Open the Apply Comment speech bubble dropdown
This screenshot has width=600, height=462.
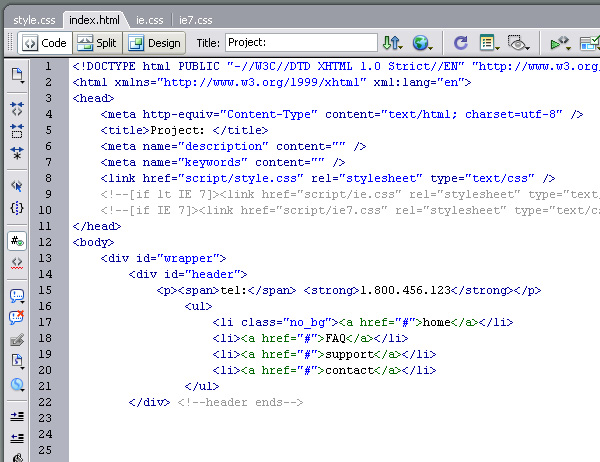point(17,296)
